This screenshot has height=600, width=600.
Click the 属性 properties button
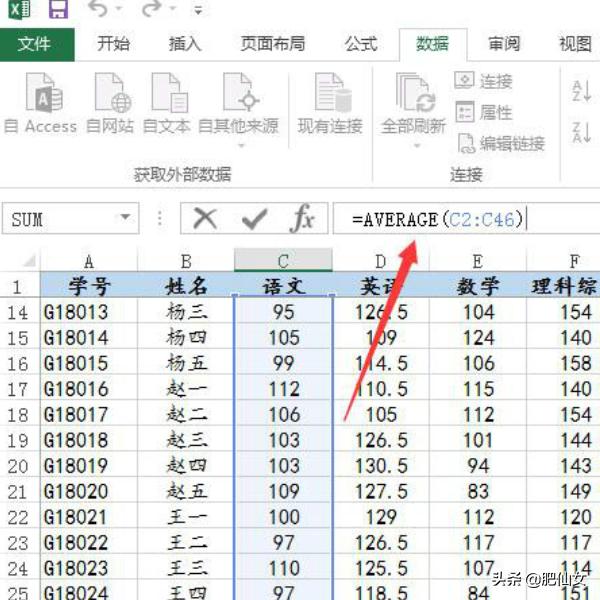pyautogui.click(x=484, y=112)
